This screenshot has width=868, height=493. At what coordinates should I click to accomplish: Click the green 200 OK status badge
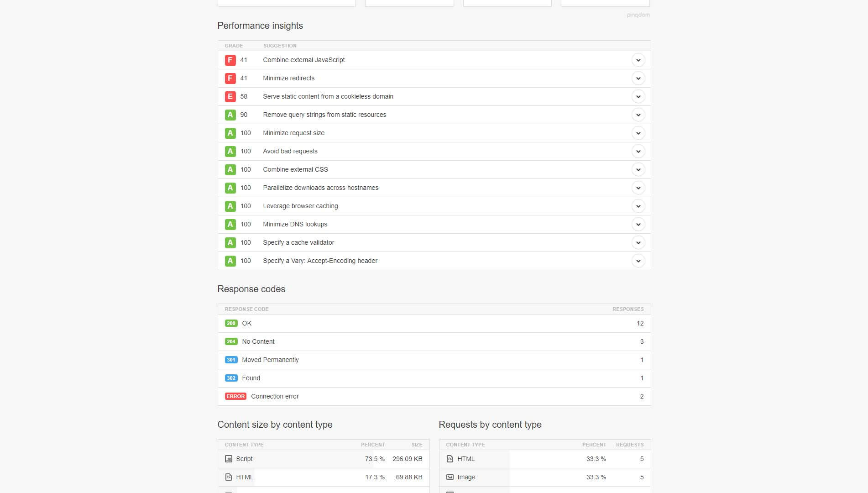[x=231, y=323]
